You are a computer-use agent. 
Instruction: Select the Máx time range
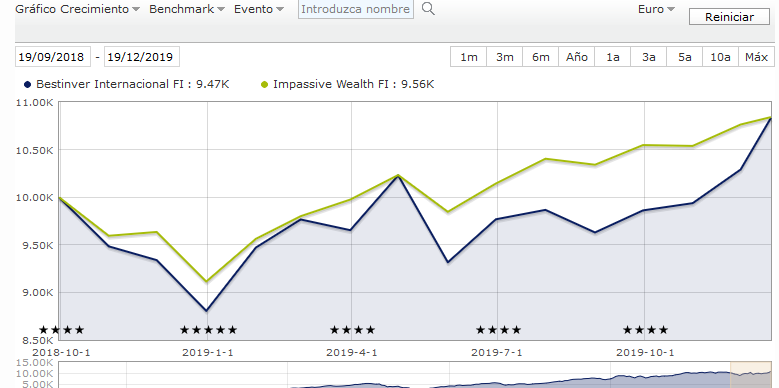pos(756,57)
